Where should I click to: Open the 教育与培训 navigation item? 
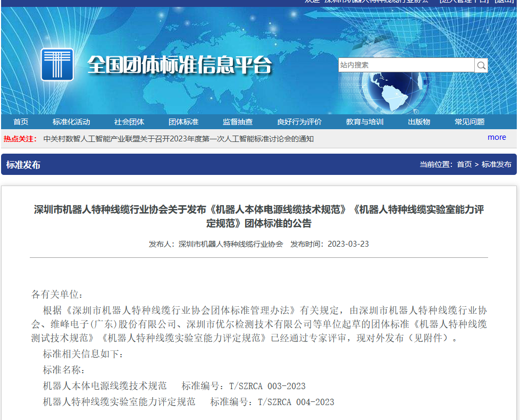[365, 122]
